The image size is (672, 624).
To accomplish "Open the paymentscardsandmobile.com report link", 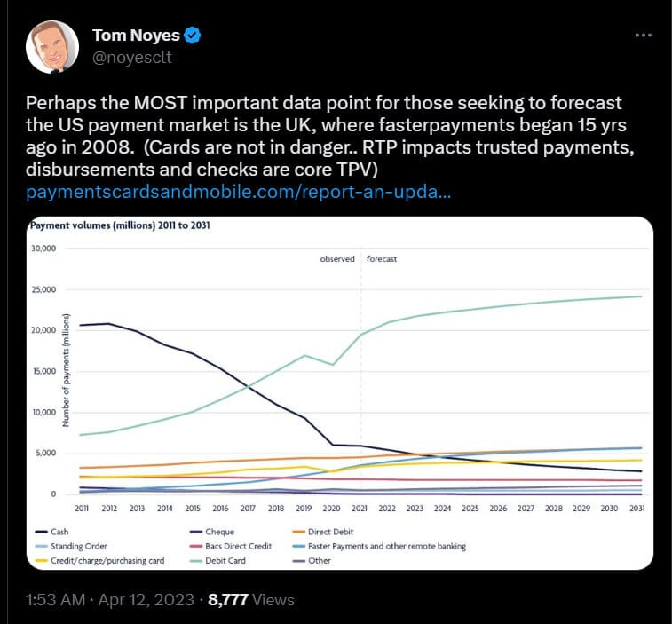I will [x=240, y=192].
